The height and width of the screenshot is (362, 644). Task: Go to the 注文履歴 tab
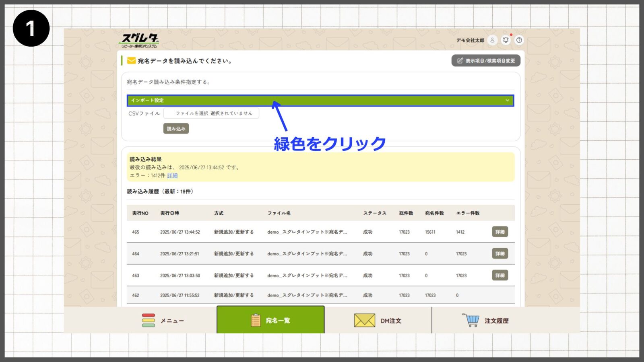point(485,321)
